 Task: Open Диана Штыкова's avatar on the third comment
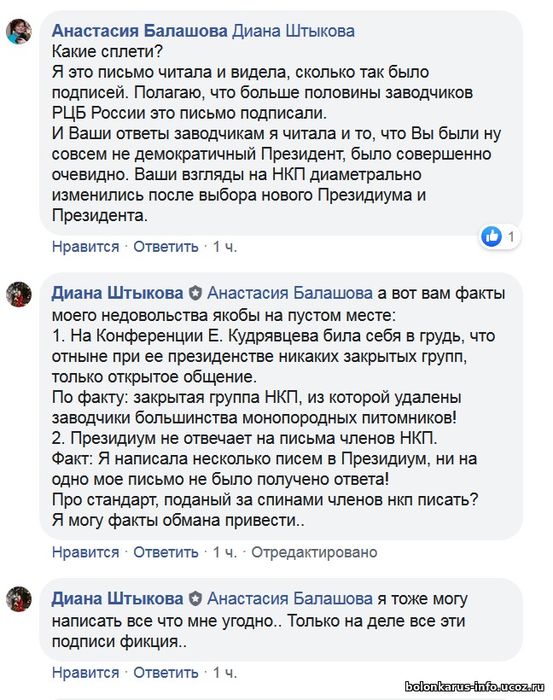tap(19, 599)
